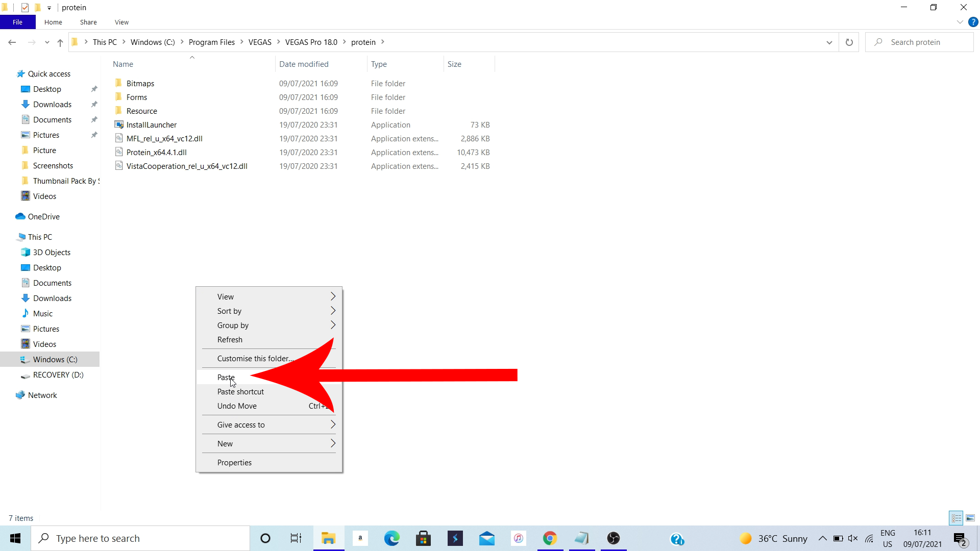The width and height of the screenshot is (980, 551).
Task: Select the MFL_rel_u_x64_vc12.dll file icon
Action: (x=119, y=138)
